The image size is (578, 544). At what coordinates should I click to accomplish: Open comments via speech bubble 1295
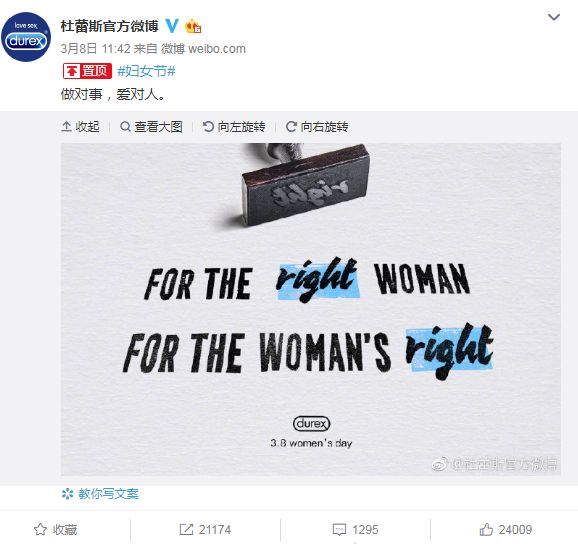(x=355, y=530)
